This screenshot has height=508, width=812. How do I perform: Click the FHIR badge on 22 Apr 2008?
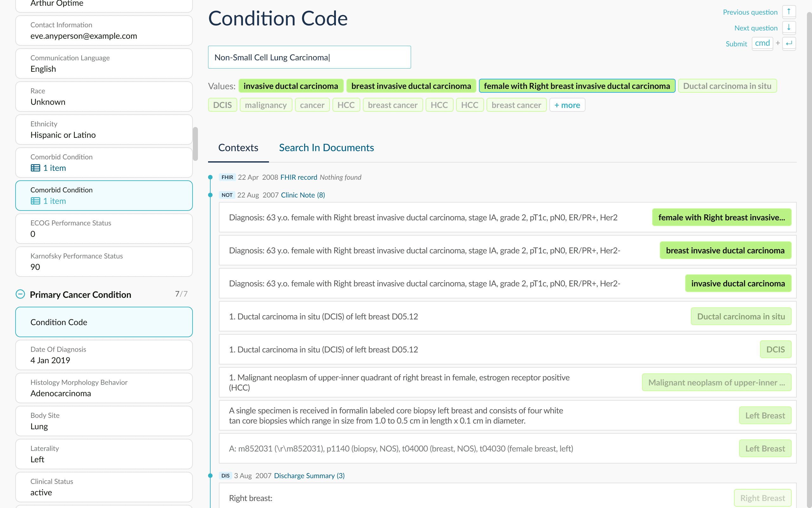pyautogui.click(x=227, y=177)
